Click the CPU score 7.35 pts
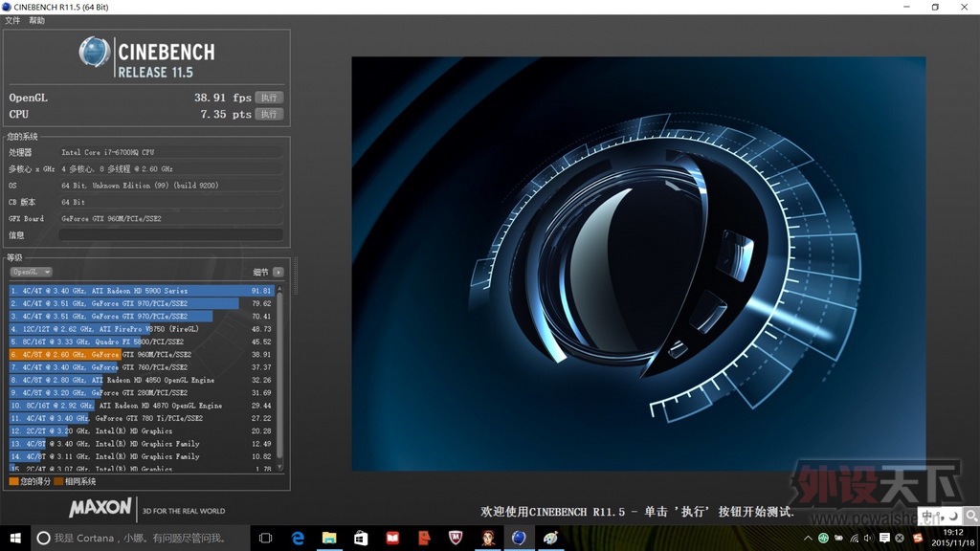This screenshot has height=551, width=980. click(226, 115)
